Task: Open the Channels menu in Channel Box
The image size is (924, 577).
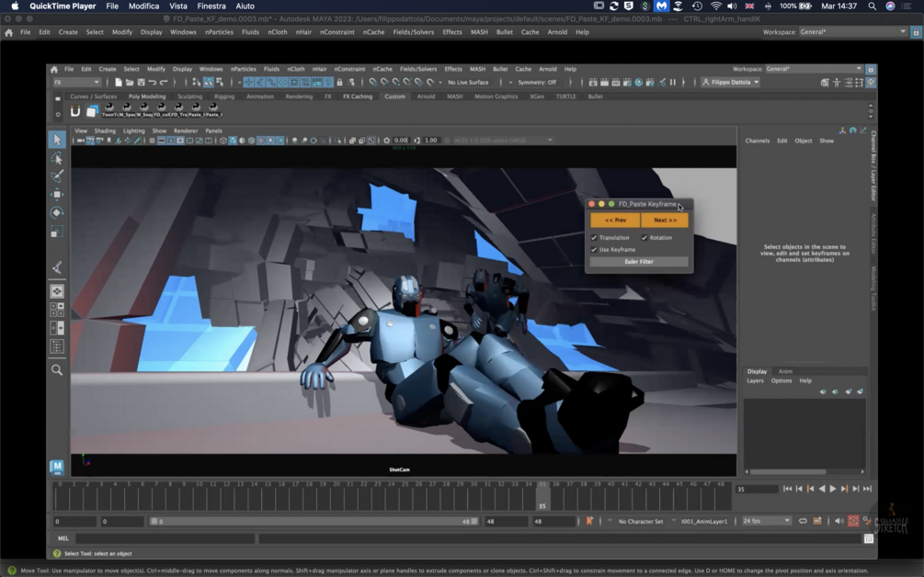Action: click(x=758, y=141)
